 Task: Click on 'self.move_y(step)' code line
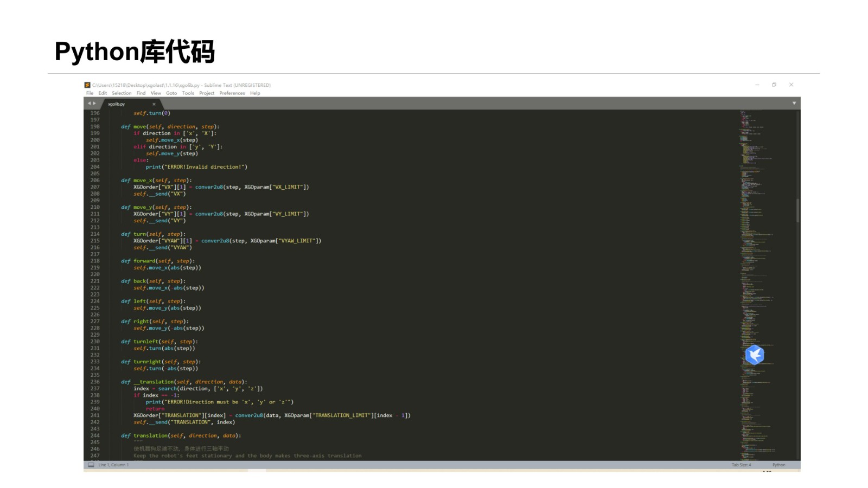tap(172, 153)
